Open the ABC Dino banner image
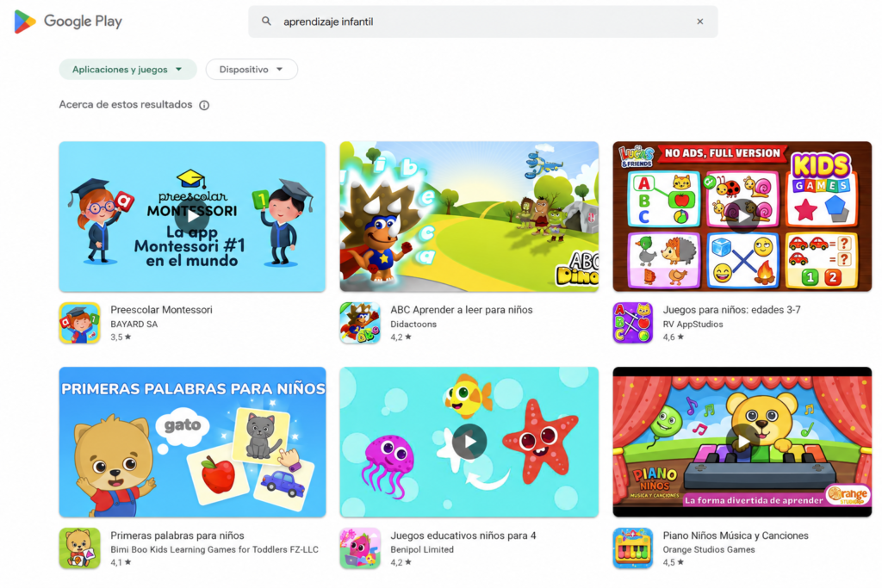882x588 pixels. [x=469, y=216]
